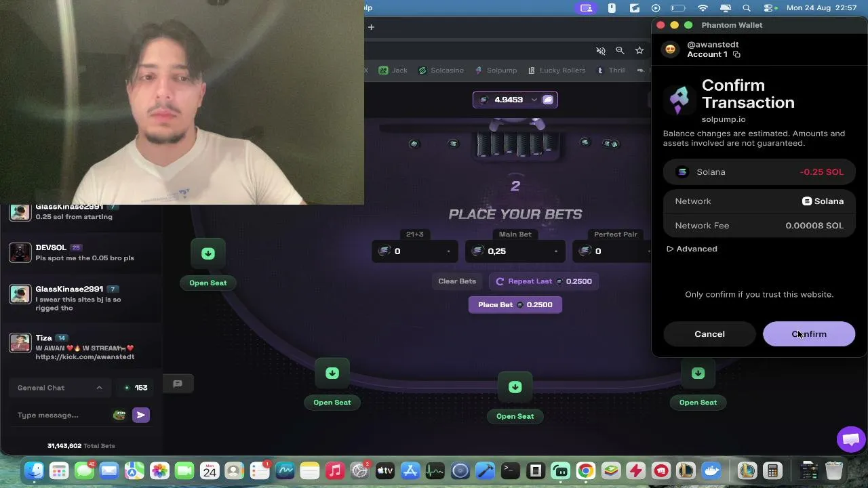Open Control Center in the menu bar
868x488 pixels.
pos(769,8)
